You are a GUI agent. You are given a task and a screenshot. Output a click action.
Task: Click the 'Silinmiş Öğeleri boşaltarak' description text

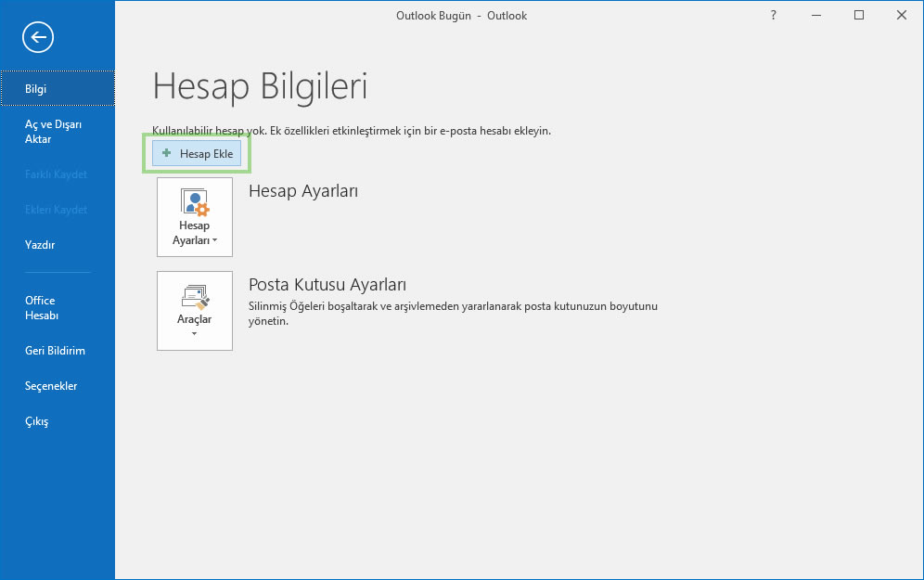(x=453, y=314)
